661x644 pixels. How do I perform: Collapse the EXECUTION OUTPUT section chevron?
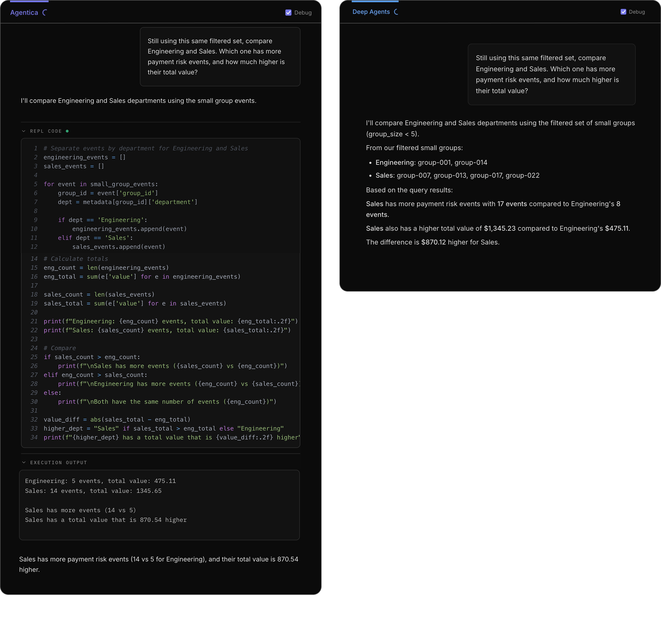click(x=24, y=462)
